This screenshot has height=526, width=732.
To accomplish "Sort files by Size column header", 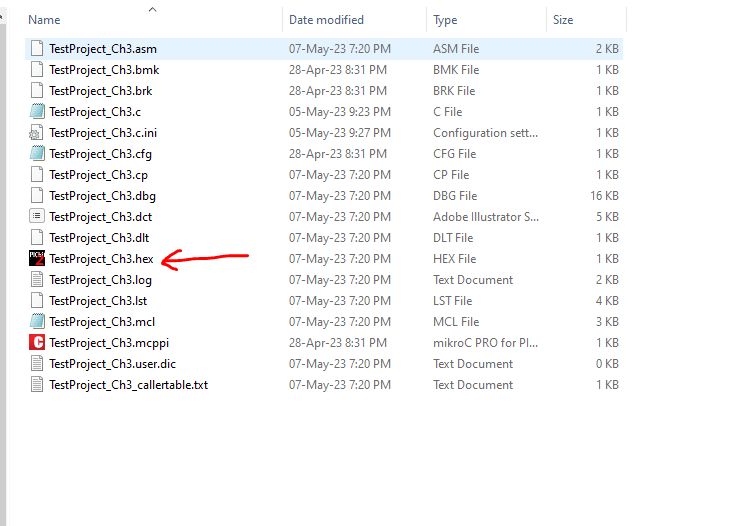I will pyautogui.click(x=563, y=20).
